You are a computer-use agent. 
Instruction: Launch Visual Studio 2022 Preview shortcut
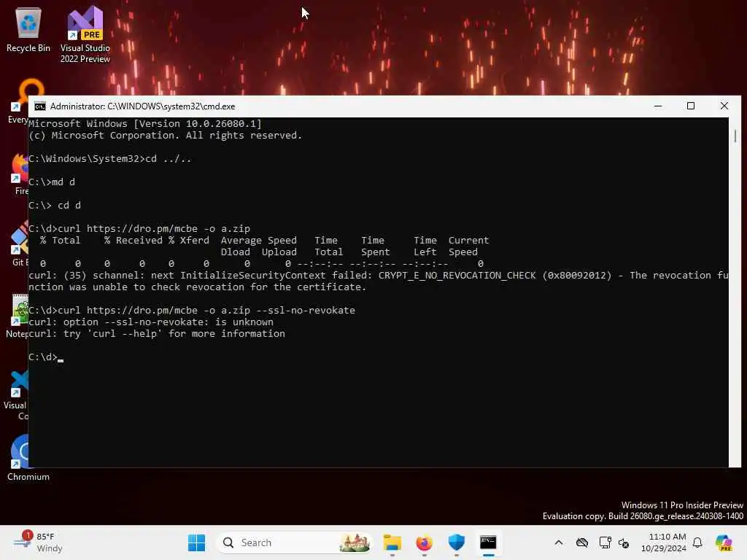point(85,34)
